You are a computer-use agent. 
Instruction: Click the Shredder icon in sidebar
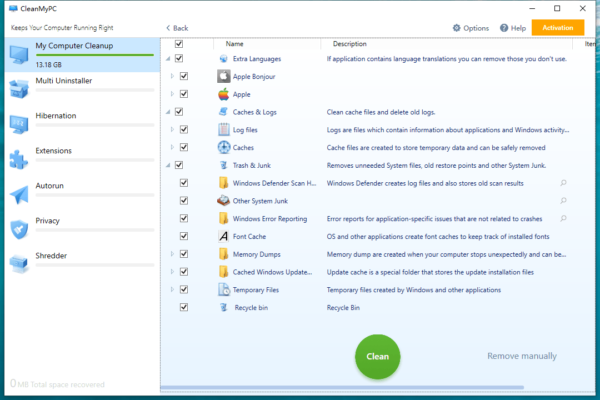click(19, 264)
